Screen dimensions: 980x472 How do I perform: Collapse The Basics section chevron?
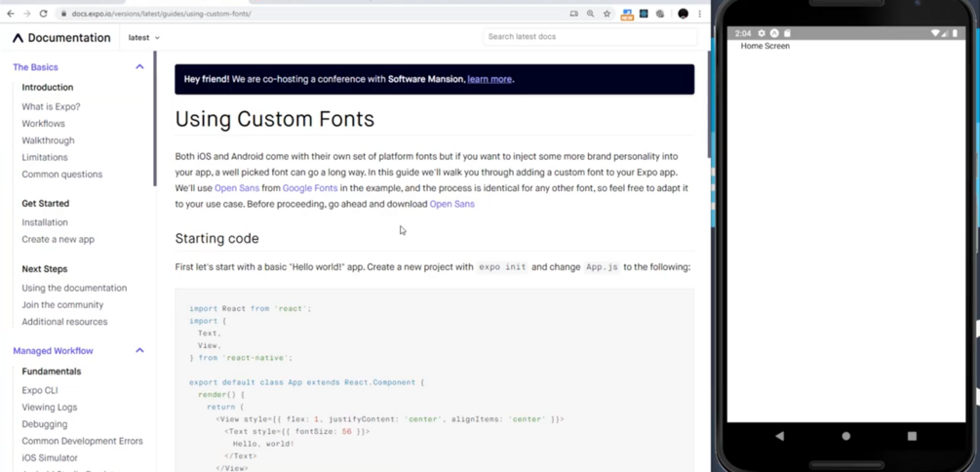pos(139,67)
